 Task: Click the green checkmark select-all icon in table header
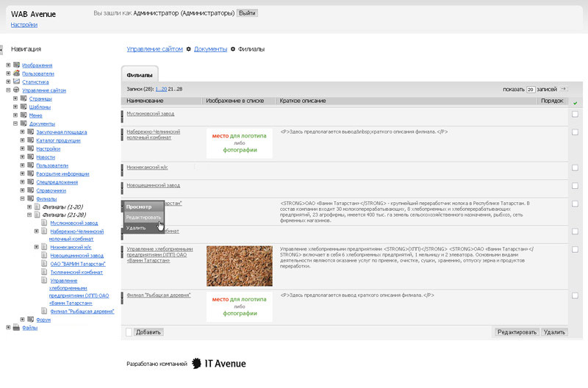(x=575, y=102)
